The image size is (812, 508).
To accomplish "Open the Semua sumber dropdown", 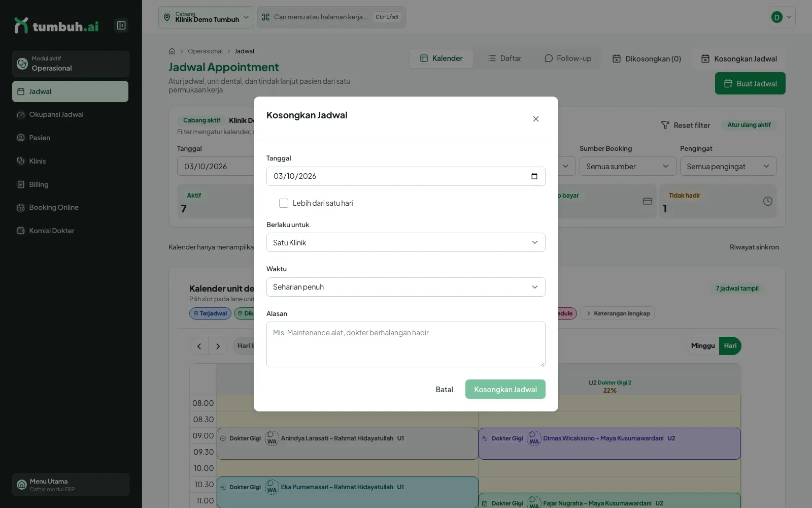I will 628,166.
